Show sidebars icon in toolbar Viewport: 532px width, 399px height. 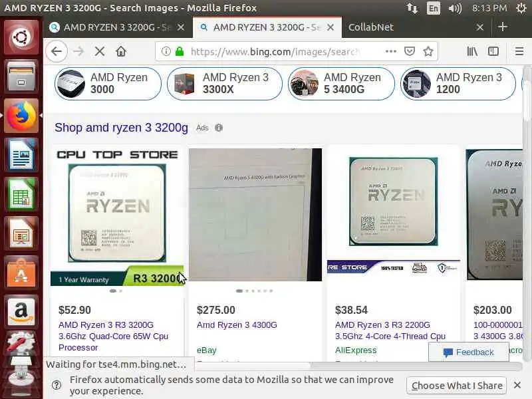pyautogui.click(x=493, y=52)
